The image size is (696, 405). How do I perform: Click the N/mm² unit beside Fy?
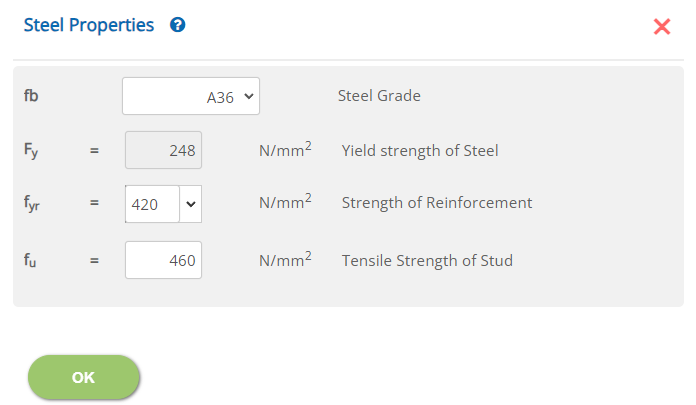[285, 150]
